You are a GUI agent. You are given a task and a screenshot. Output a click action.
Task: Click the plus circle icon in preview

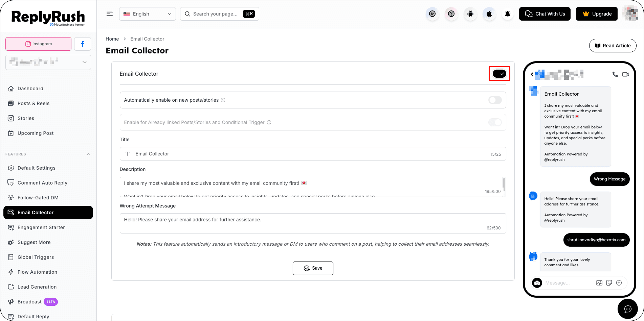(x=619, y=283)
